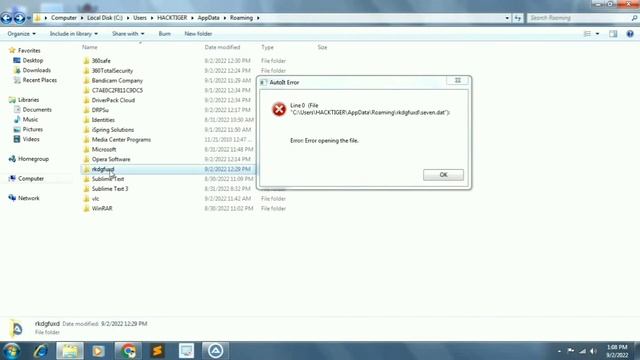640x360 pixels.
Task: Click the red error icon in dialog
Action: coord(279,109)
